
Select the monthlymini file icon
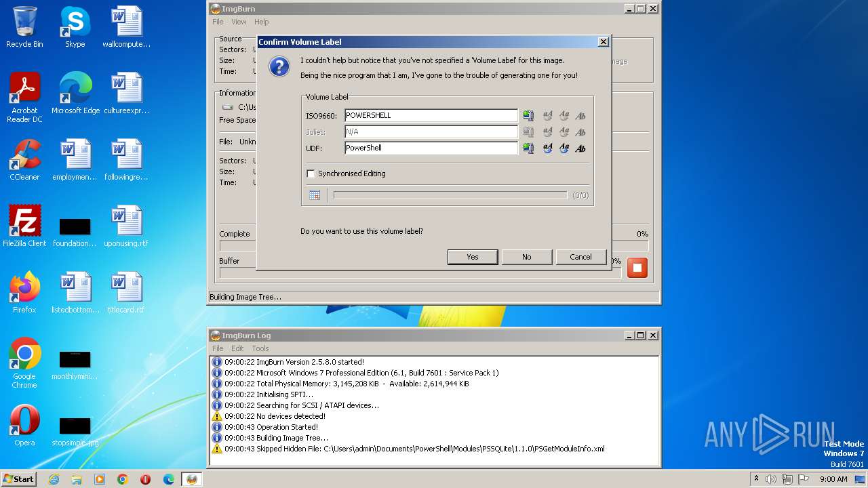coord(75,365)
